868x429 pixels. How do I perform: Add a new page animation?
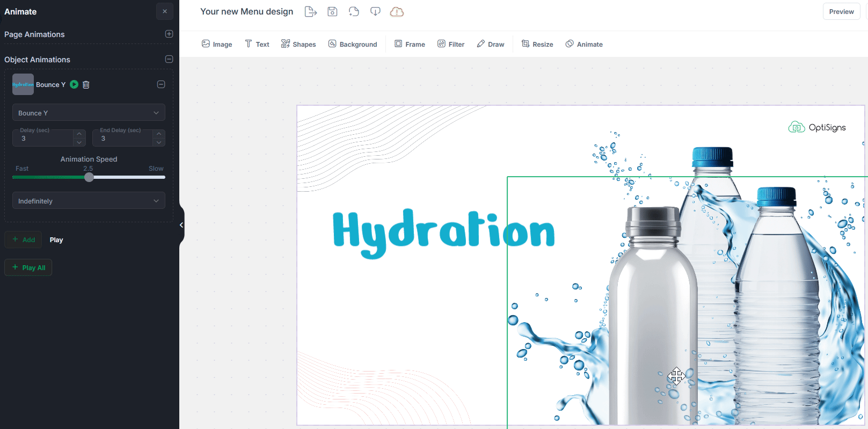click(169, 34)
